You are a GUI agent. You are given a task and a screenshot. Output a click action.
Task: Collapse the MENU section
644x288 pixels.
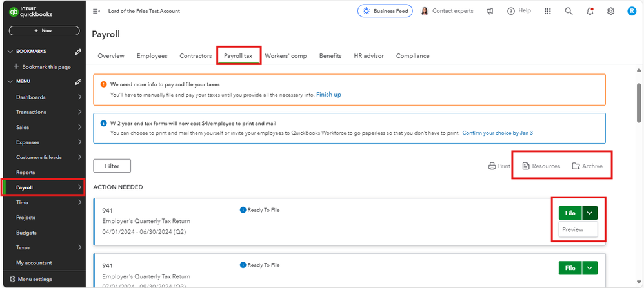[x=11, y=82]
